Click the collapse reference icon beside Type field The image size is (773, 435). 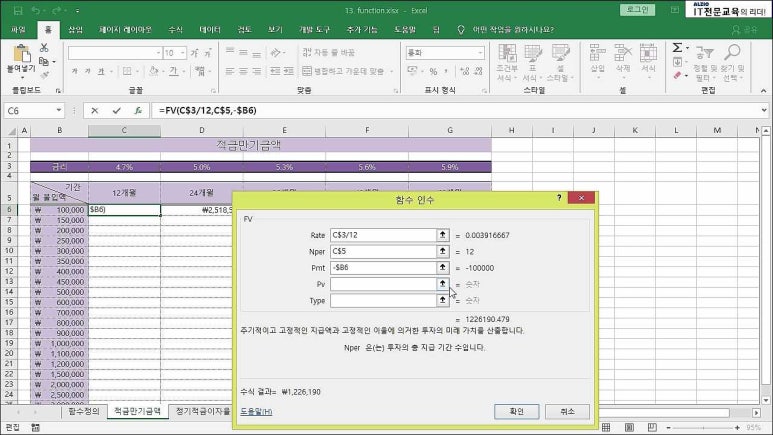tap(443, 300)
